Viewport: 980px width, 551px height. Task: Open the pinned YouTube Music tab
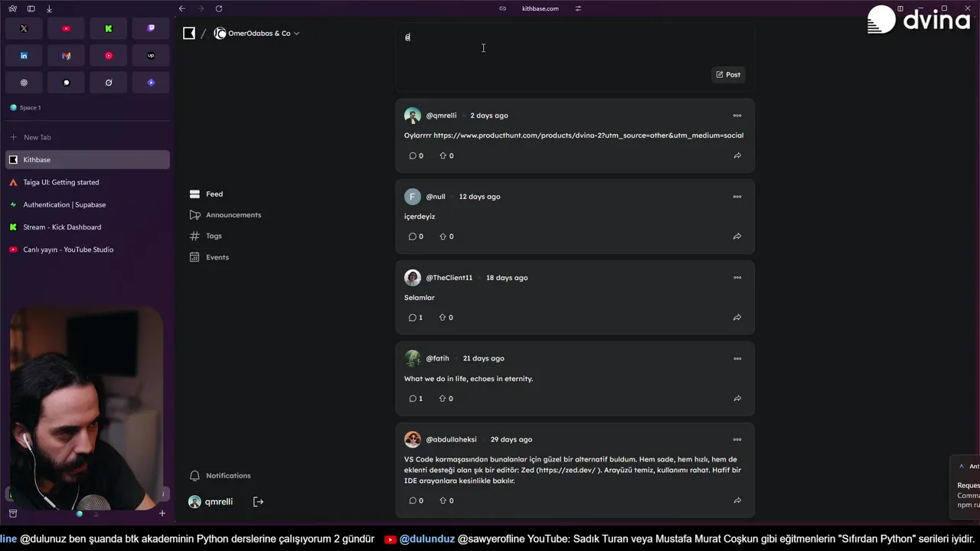[109, 56]
